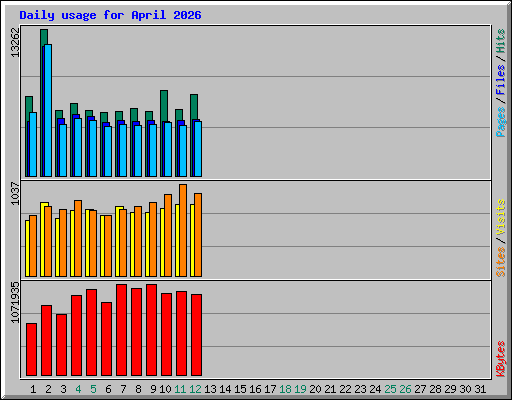Select day 31 on the date axis
512x400 pixels.
[x=480, y=389]
